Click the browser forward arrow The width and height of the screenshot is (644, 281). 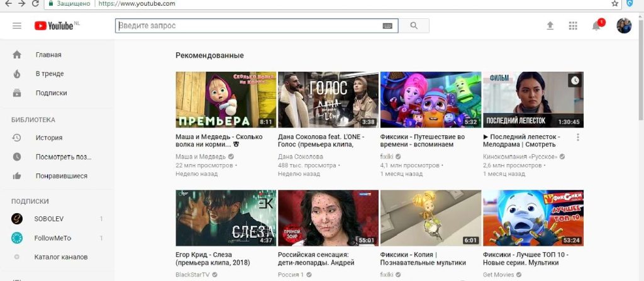(21, 4)
